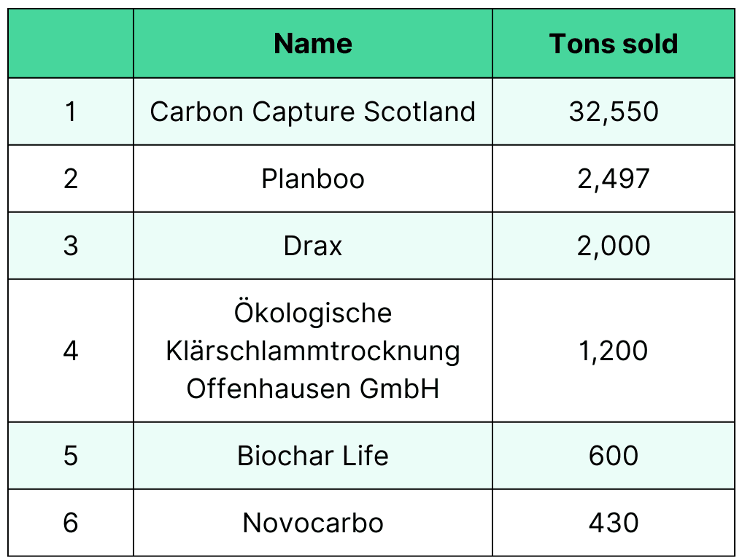Click the 1,200 tons value
742x560 pixels.
tap(614, 351)
